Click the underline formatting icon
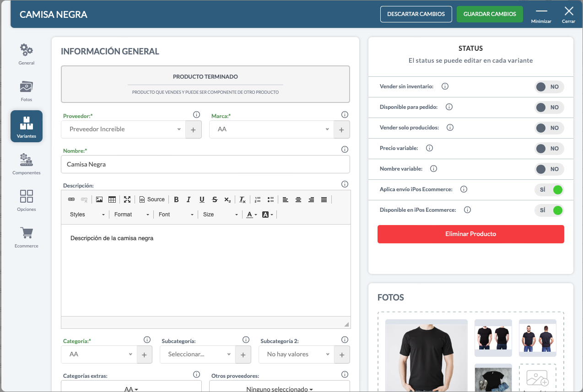Image resolution: width=583 pixels, height=392 pixels. 202,199
